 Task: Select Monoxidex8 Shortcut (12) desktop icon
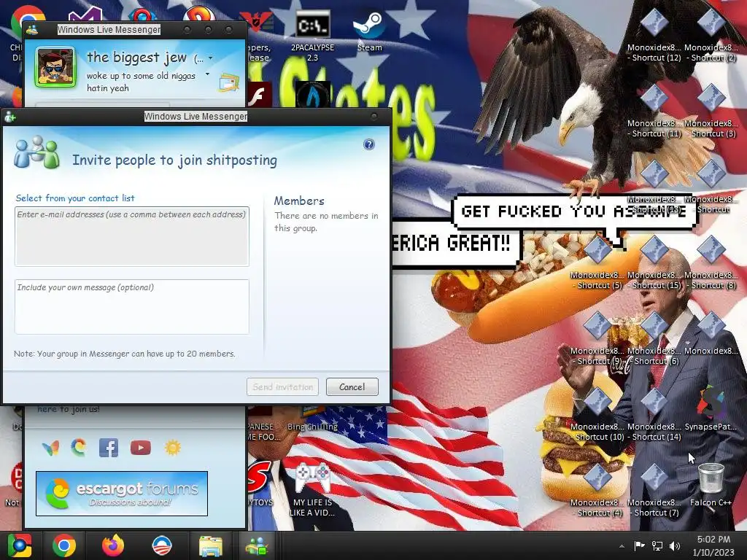(654, 36)
